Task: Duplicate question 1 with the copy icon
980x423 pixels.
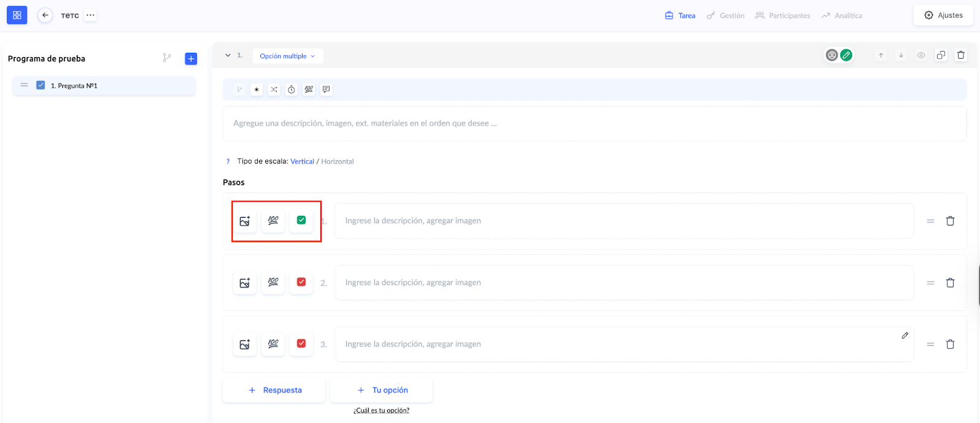Action: coord(941,55)
